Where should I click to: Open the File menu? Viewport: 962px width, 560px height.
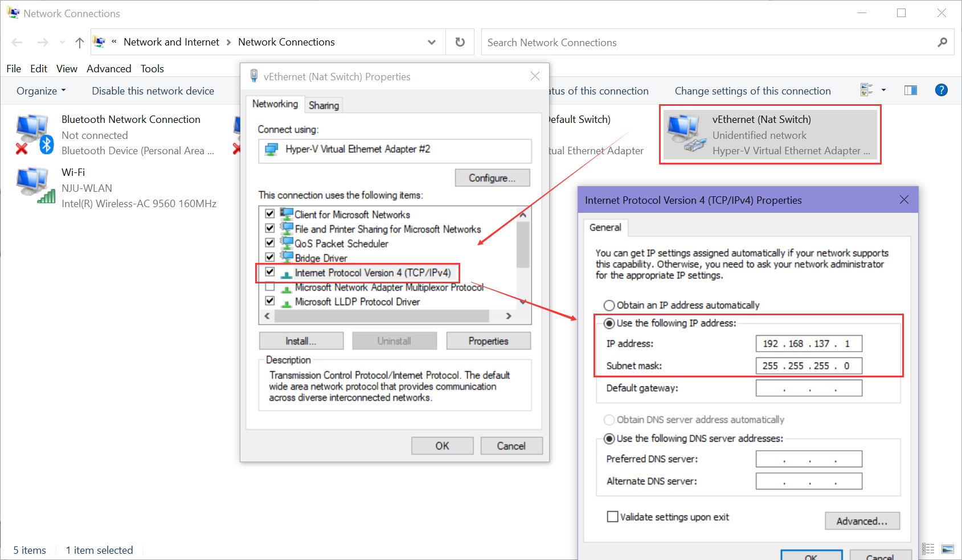click(14, 69)
